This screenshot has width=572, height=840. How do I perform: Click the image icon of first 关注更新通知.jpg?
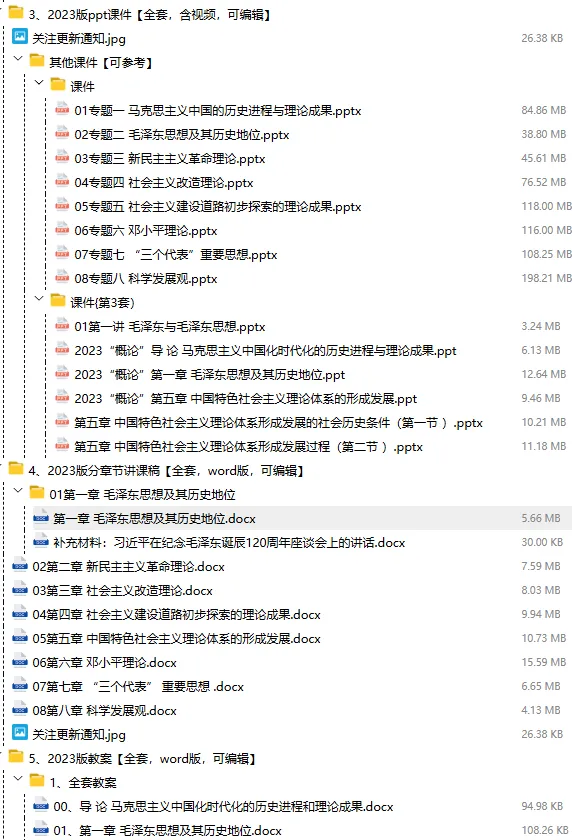(x=20, y=36)
